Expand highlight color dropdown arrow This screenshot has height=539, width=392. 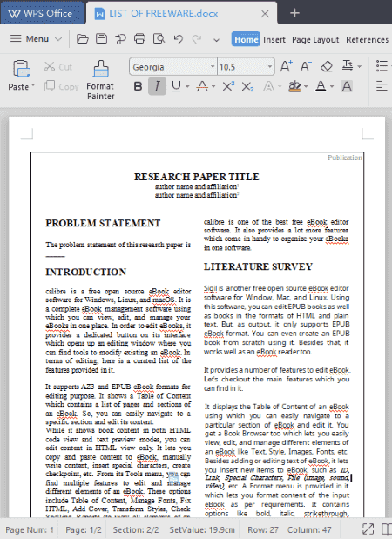(306, 86)
